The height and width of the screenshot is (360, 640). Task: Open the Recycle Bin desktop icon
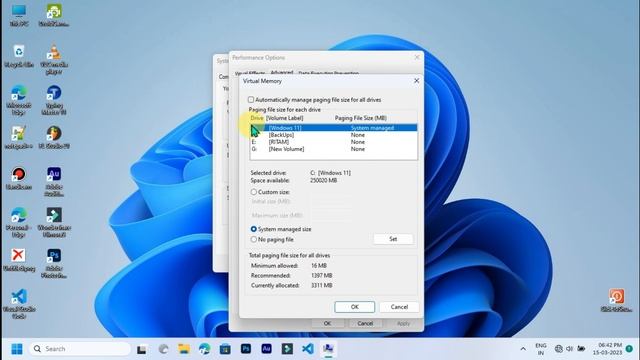[x=19, y=56]
